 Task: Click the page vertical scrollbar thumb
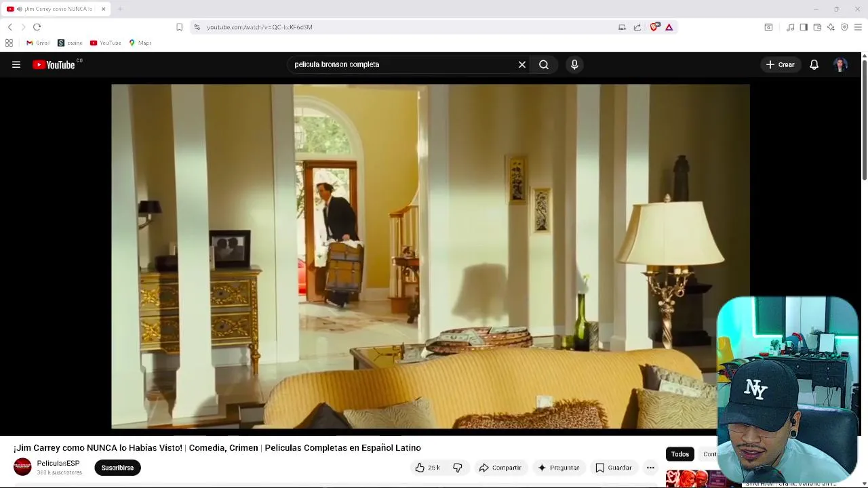point(864,121)
